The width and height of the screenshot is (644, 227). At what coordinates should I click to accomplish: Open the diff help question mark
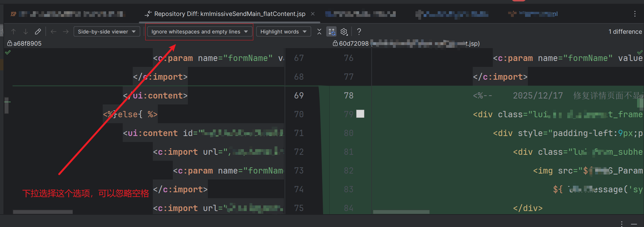click(x=359, y=32)
